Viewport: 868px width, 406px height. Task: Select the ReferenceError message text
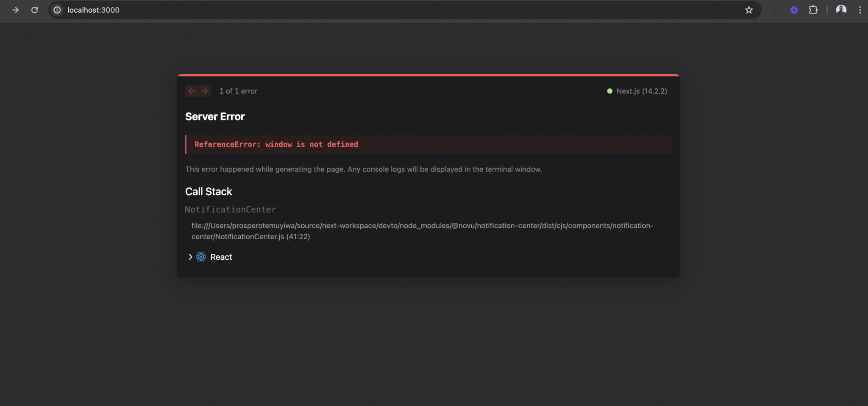coord(276,144)
